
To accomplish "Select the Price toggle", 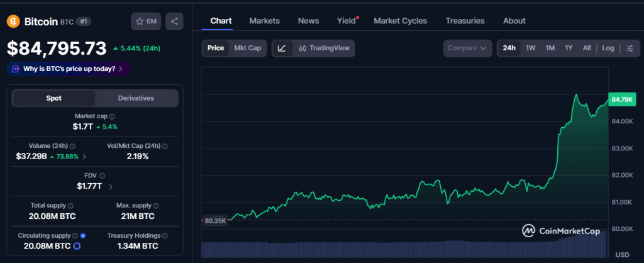I will coord(216,48).
